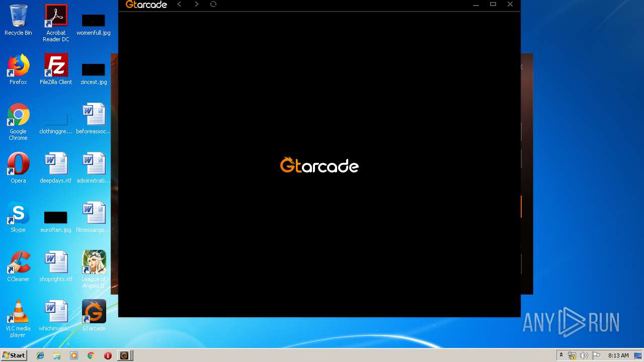This screenshot has width=644, height=362.
Task: Select the whichinvest... document
Action: (56, 316)
